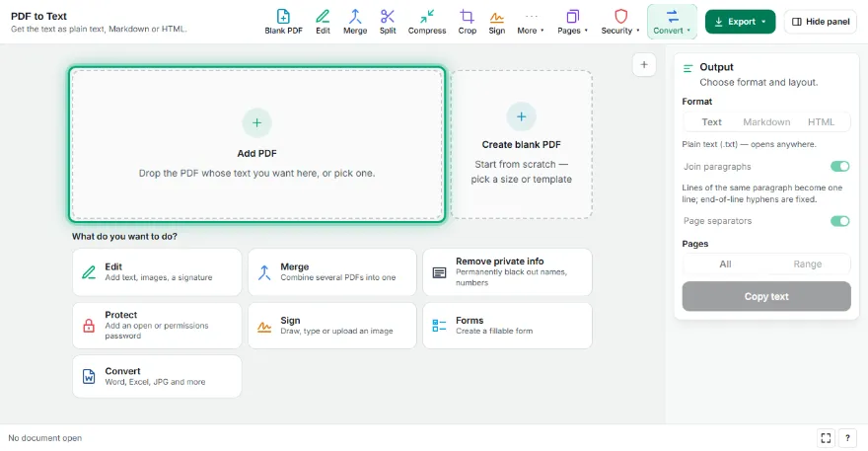The image size is (868, 451).
Task: Open the Pages dropdown menu
Action: pos(572,22)
